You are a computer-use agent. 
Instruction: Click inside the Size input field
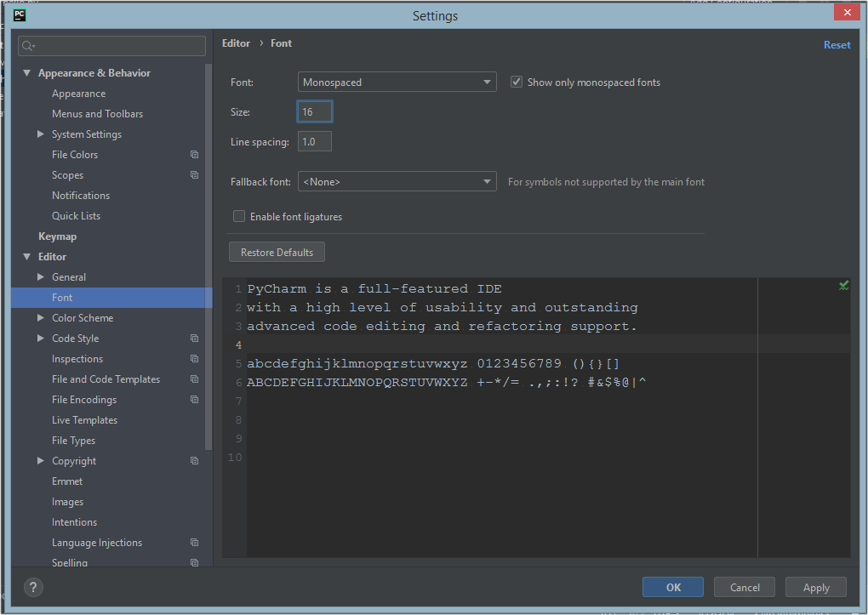(314, 111)
